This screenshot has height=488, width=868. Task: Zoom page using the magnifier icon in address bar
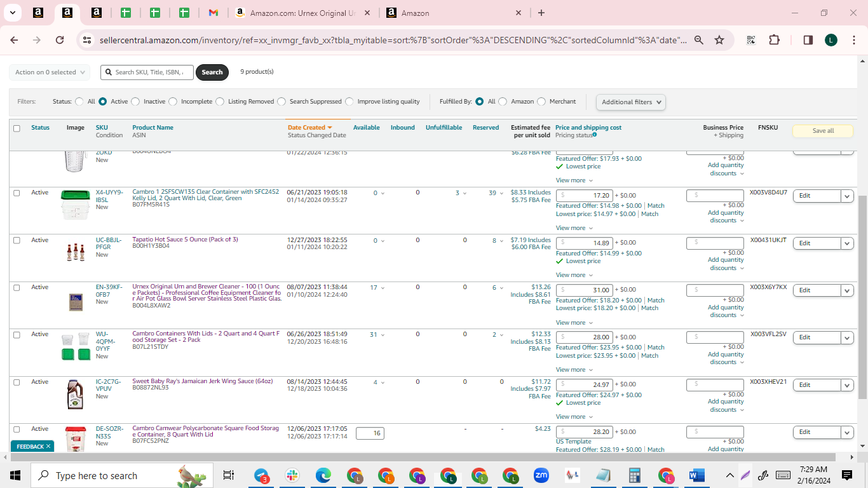click(x=699, y=40)
